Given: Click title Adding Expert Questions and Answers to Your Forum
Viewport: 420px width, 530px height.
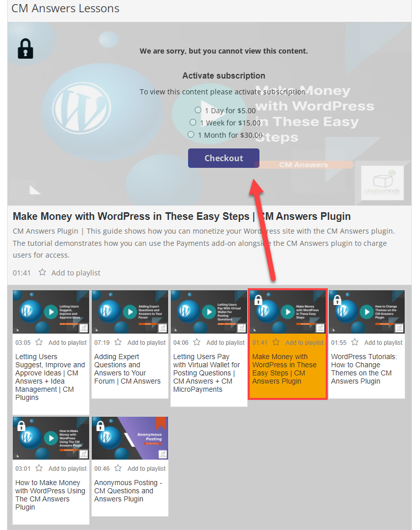Looking at the screenshot, I should 127,369.
